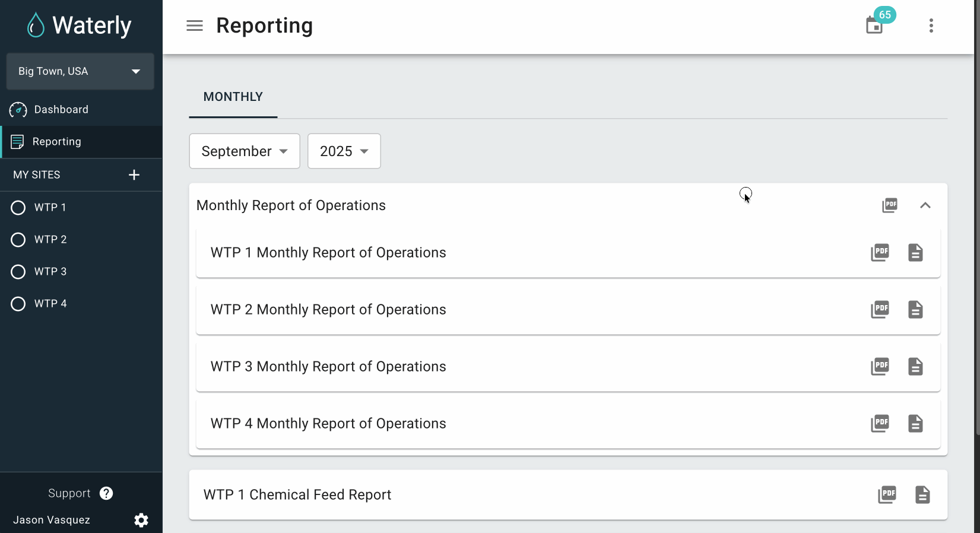This screenshot has width=980, height=533.
Task: Open the three-dot more options menu
Action: tap(931, 26)
